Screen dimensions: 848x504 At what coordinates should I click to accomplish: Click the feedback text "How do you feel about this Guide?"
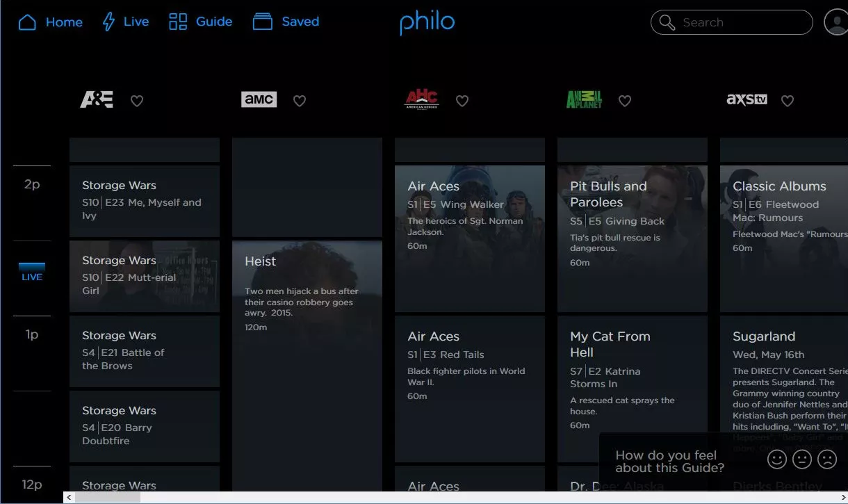coord(669,461)
